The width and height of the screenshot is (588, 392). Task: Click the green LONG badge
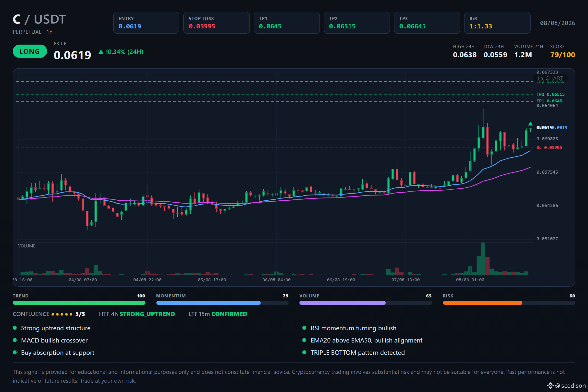click(x=30, y=51)
